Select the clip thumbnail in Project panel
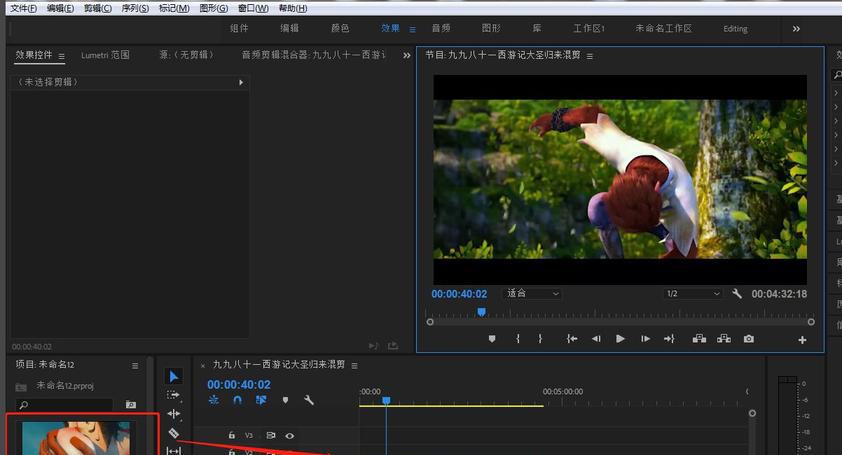Image resolution: width=842 pixels, height=455 pixels. 76,438
